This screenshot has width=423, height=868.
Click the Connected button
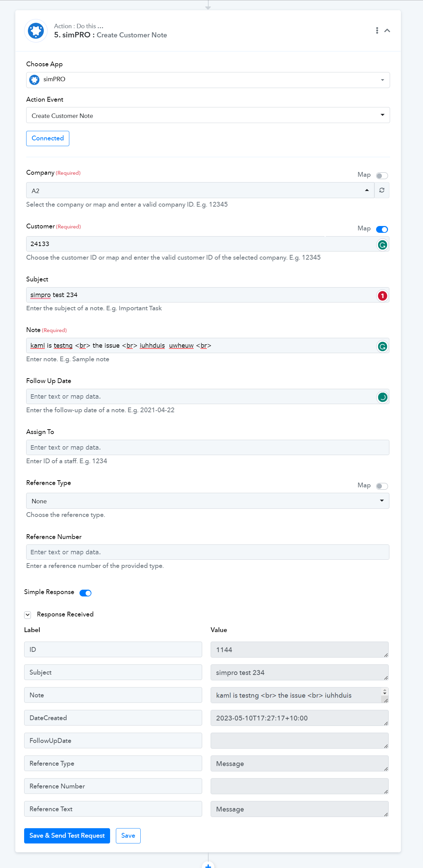48,138
